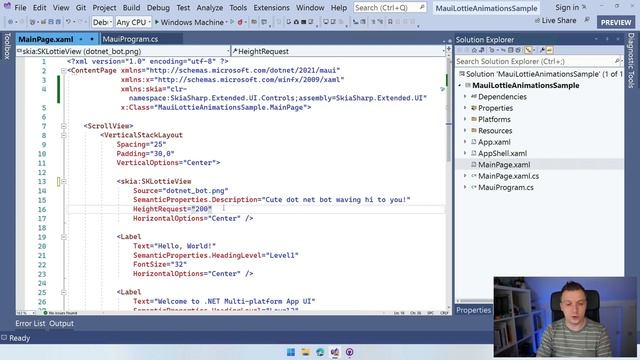Screen dimensions: 640x360
Task: Toggle highlighted Track Active Item icon in Solution Explorer
Action: click(528, 50)
